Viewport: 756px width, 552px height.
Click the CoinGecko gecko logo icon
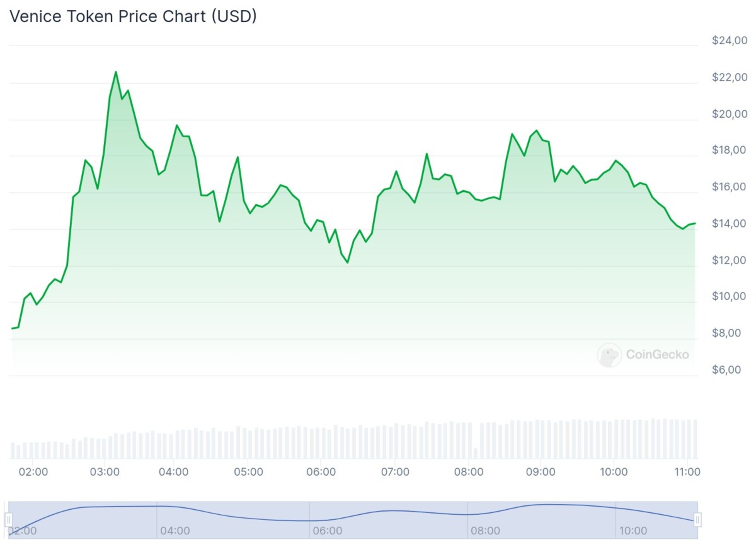[x=609, y=355]
